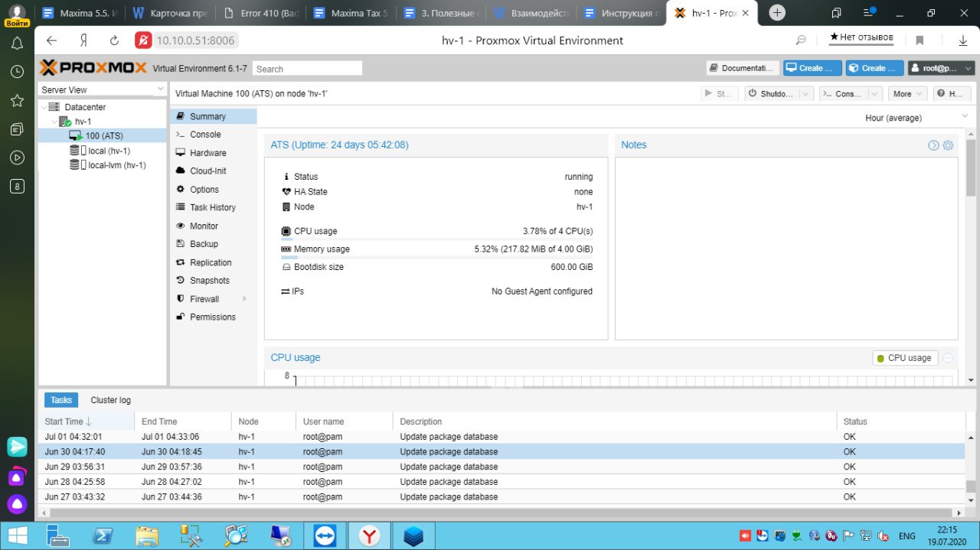Image resolution: width=980 pixels, height=550 pixels.
Task: Open Server Manager from the taskbar
Action: 59,535
